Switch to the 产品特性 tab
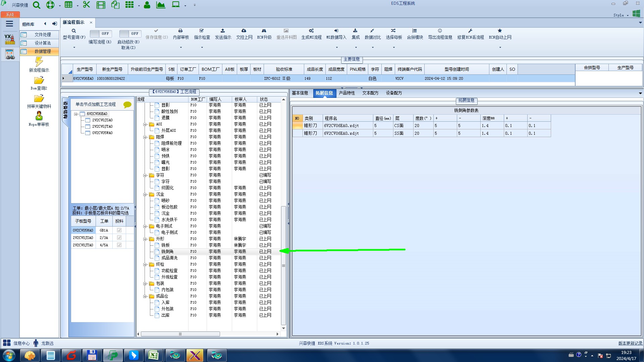This screenshot has width=644, height=362. click(x=346, y=93)
